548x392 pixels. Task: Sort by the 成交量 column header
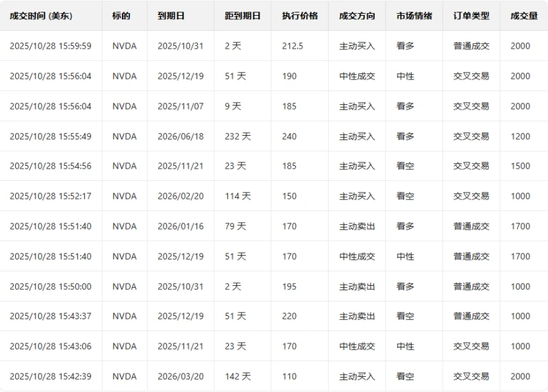[523, 16]
